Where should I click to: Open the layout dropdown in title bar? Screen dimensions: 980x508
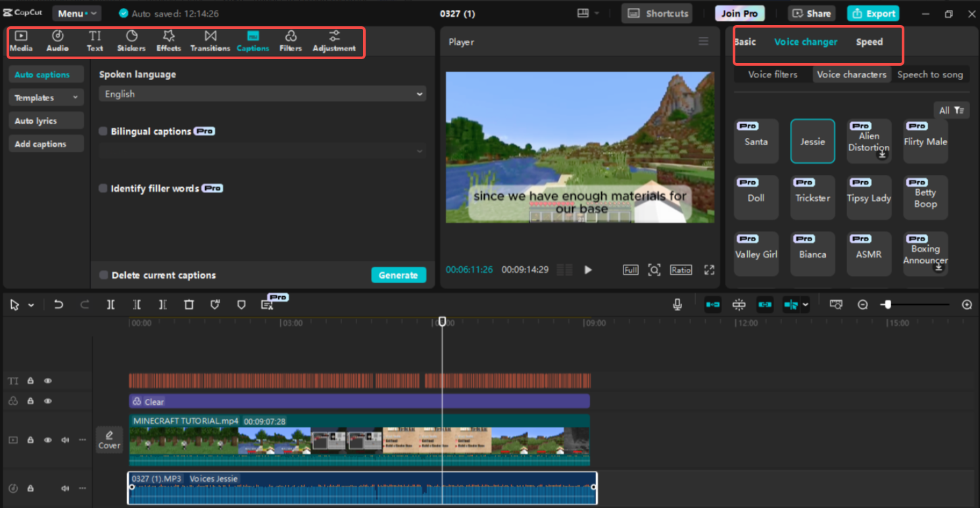(x=589, y=13)
